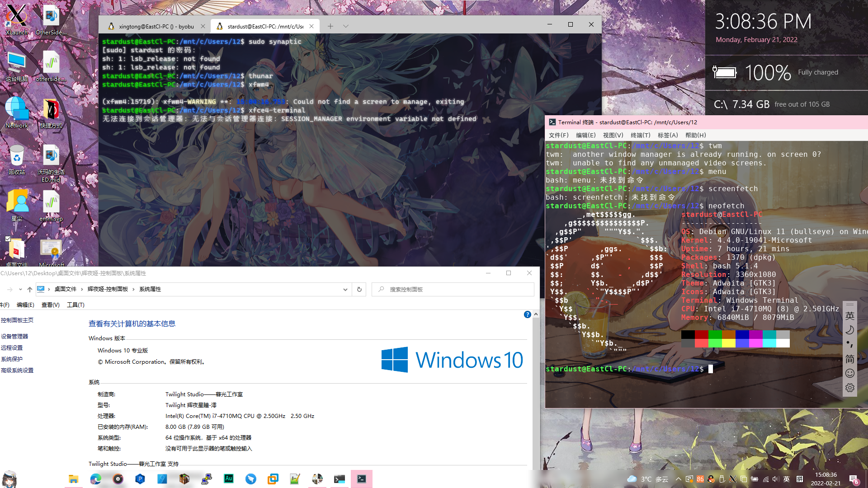The width and height of the screenshot is (868, 488).
Task: Expand hidden system tray icons chevron
Action: tap(679, 479)
